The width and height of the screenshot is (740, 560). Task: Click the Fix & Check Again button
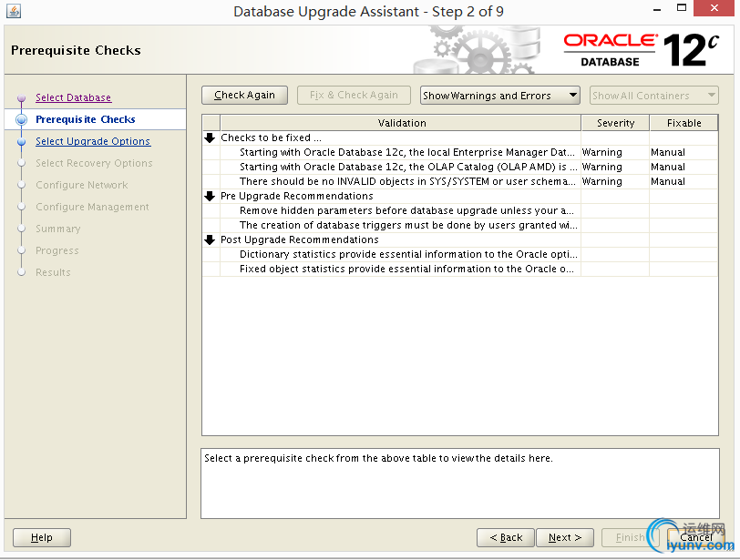coord(354,96)
